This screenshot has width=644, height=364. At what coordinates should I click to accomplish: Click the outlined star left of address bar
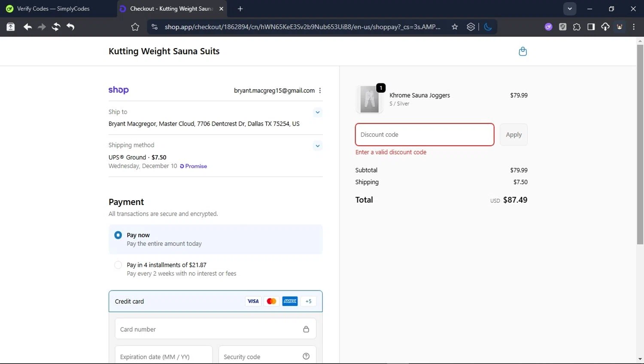click(135, 27)
